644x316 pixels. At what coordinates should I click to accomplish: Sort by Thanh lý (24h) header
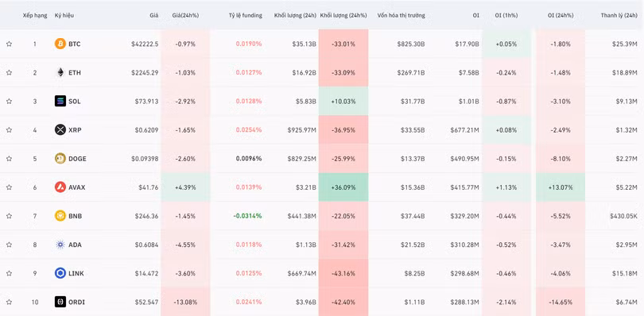pyautogui.click(x=619, y=16)
